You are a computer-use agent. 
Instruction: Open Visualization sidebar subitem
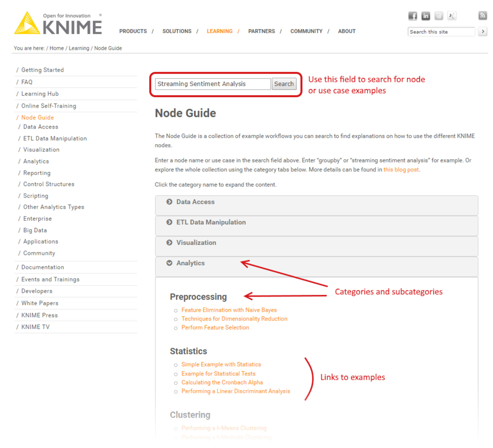coord(41,150)
